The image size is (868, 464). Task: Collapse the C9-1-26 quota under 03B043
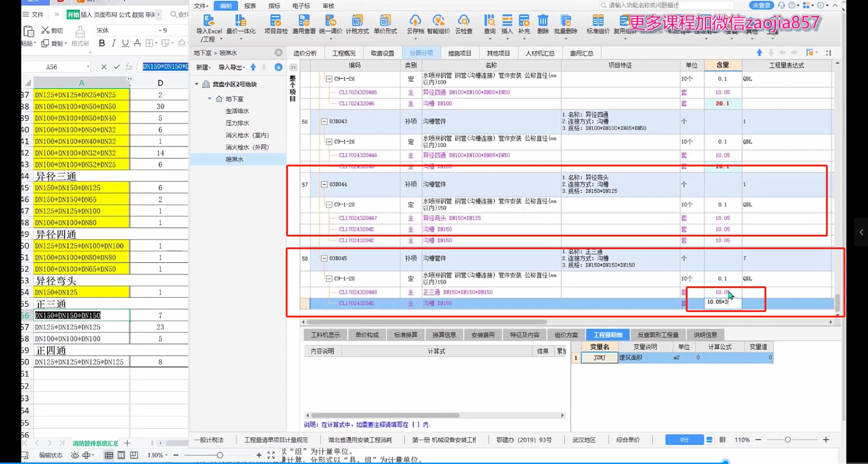click(329, 142)
